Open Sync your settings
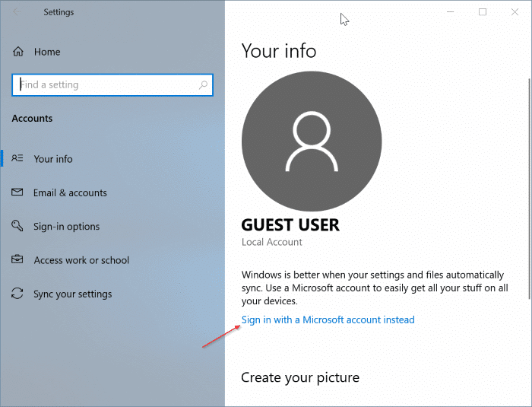This screenshot has width=532, height=407. [x=73, y=294]
